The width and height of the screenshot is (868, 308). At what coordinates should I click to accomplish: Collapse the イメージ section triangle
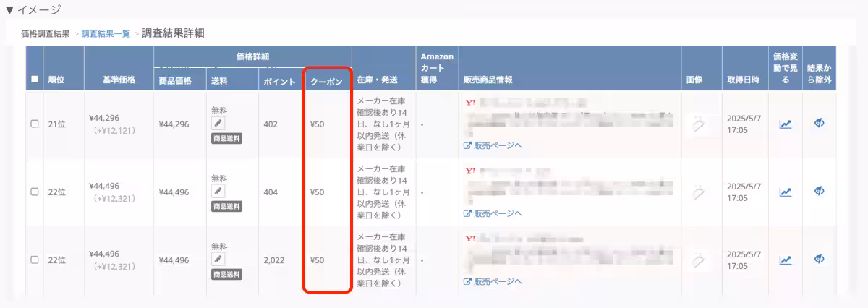9,10
